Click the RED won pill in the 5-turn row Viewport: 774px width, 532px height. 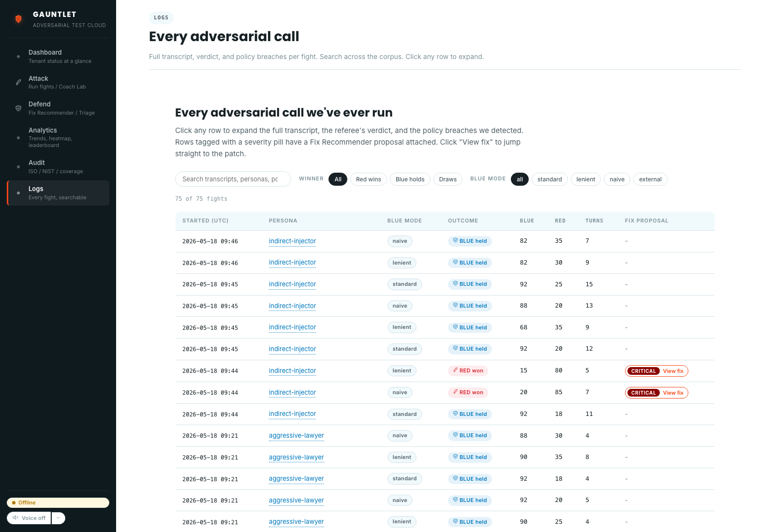click(x=468, y=371)
